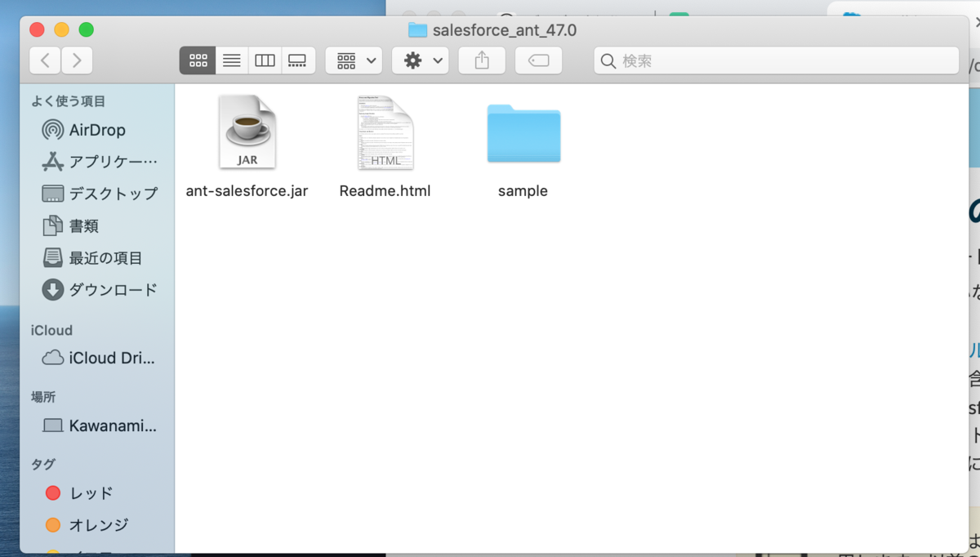980x557 pixels.
Task: Click the 場所 sidebar section header
Action: [x=43, y=397]
